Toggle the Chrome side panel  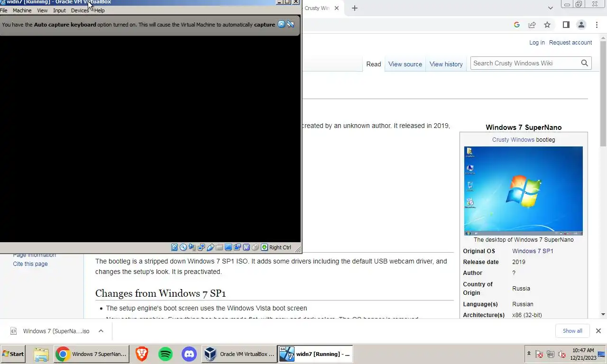pos(566,25)
